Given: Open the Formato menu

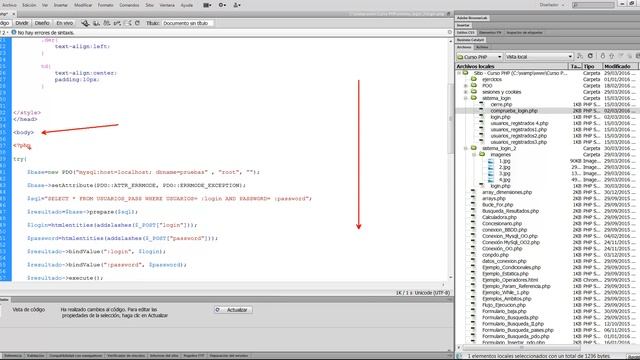Looking at the screenshot, I should 106,5.
